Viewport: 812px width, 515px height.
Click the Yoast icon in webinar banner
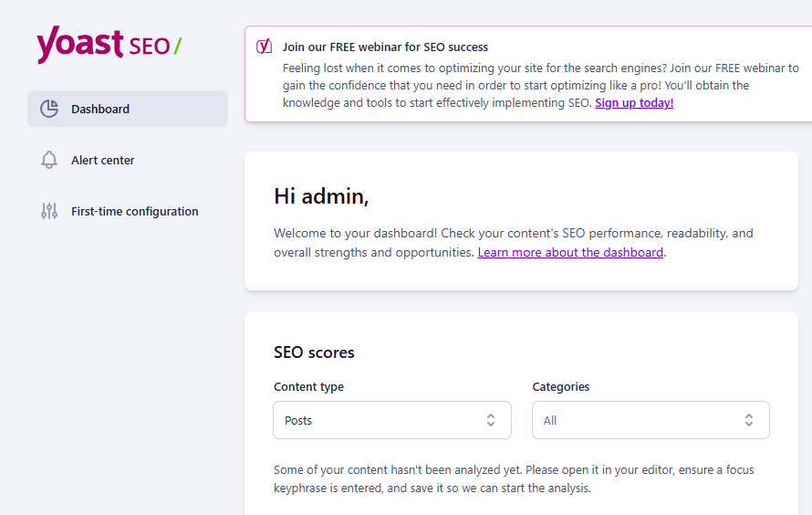pos(264,47)
